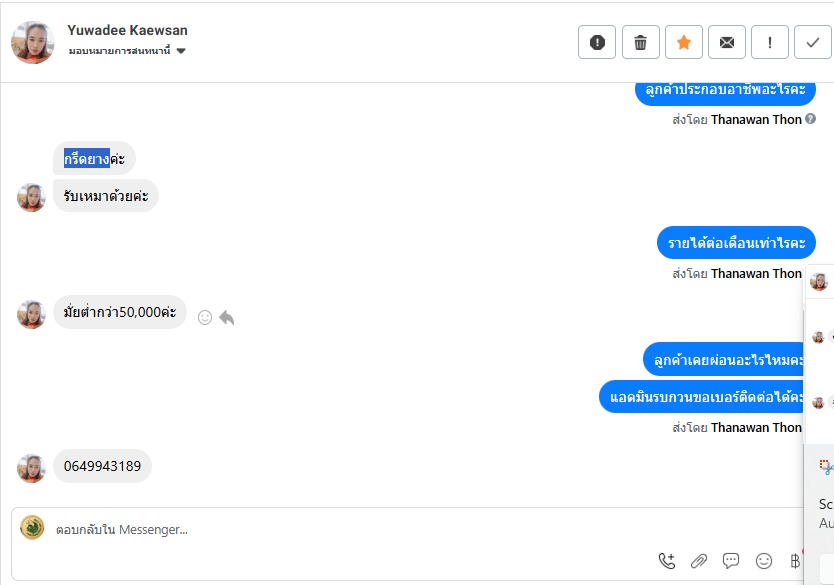Mark conversation done with checkmark button
The image size is (834, 585).
click(x=812, y=42)
